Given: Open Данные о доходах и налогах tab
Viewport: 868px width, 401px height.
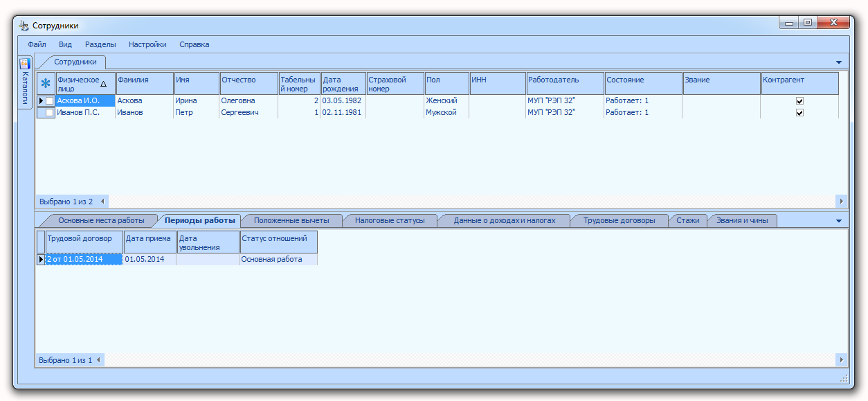Looking at the screenshot, I should coord(505,221).
